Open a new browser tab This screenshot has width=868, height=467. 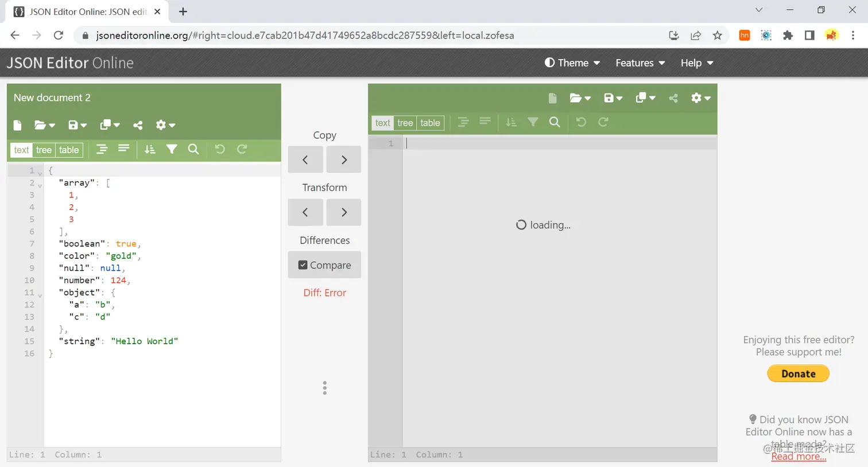tap(183, 11)
